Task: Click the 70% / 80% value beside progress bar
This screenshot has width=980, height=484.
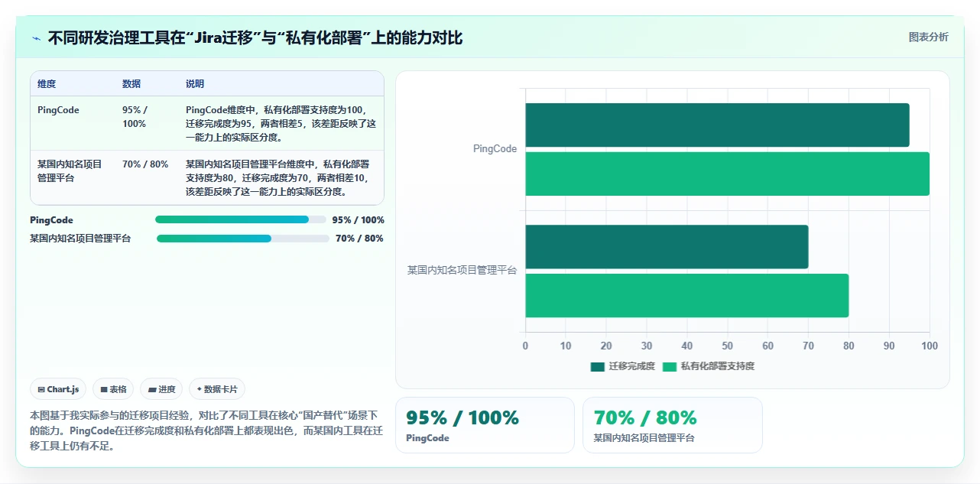Action: pos(359,238)
